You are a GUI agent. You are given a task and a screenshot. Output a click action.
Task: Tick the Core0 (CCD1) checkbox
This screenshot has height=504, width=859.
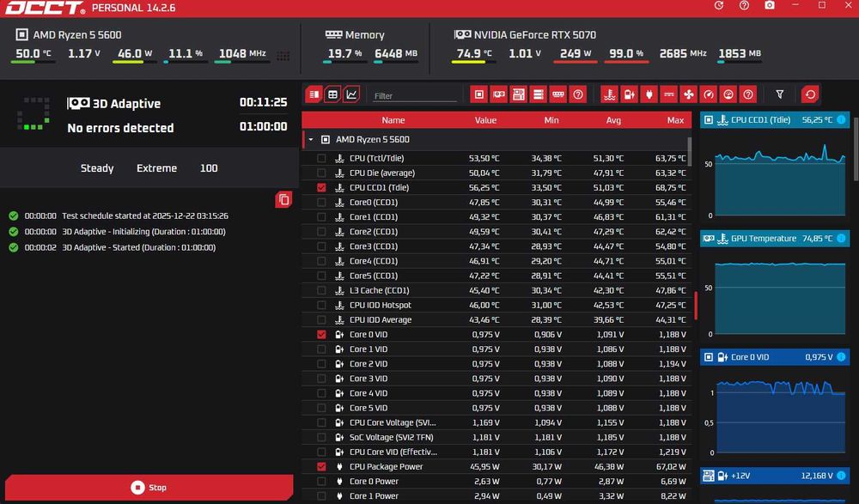321,202
